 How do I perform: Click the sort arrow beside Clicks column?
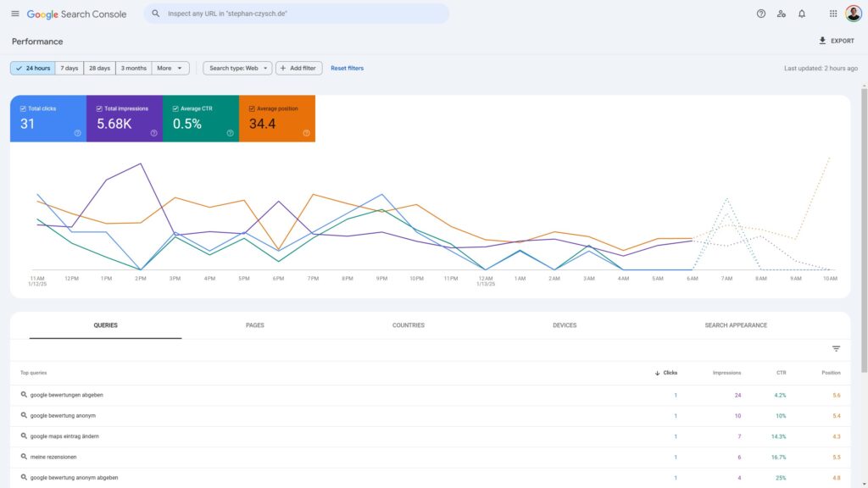657,373
